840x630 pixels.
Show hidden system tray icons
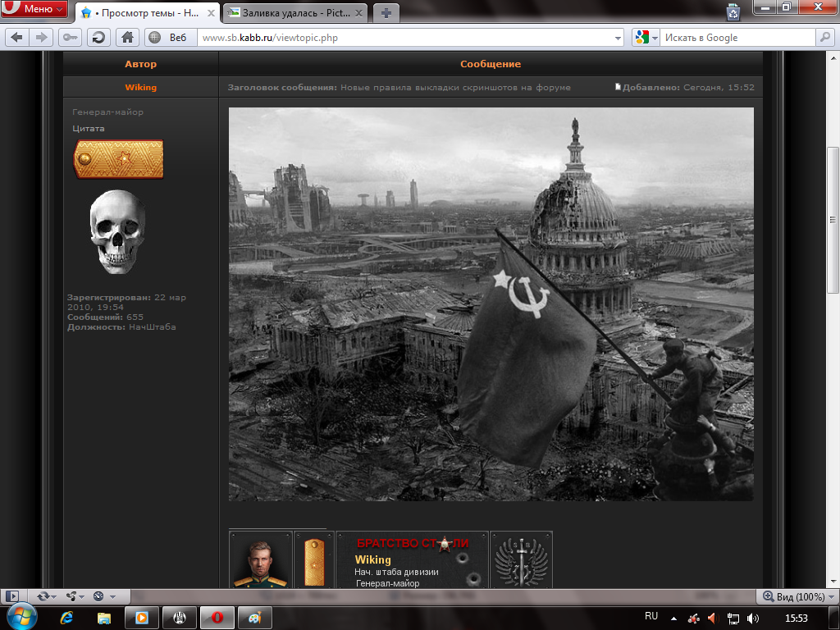click(673, 619)
